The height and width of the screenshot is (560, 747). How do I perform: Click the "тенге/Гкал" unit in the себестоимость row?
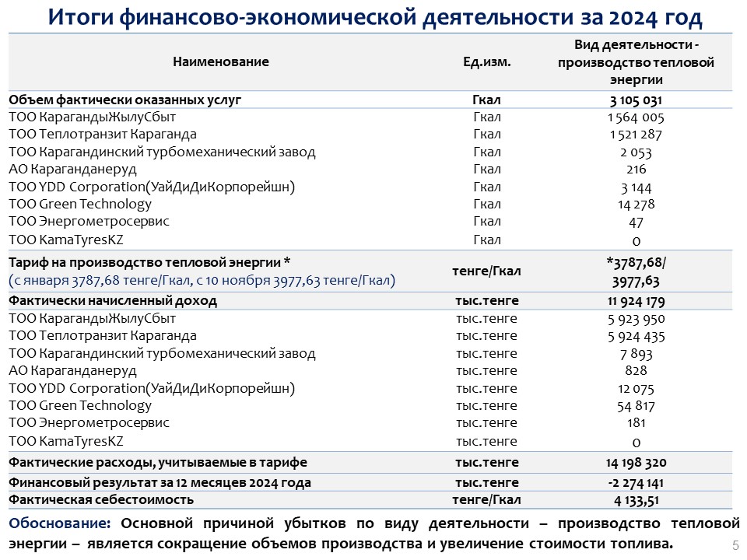tap(486, 499)
